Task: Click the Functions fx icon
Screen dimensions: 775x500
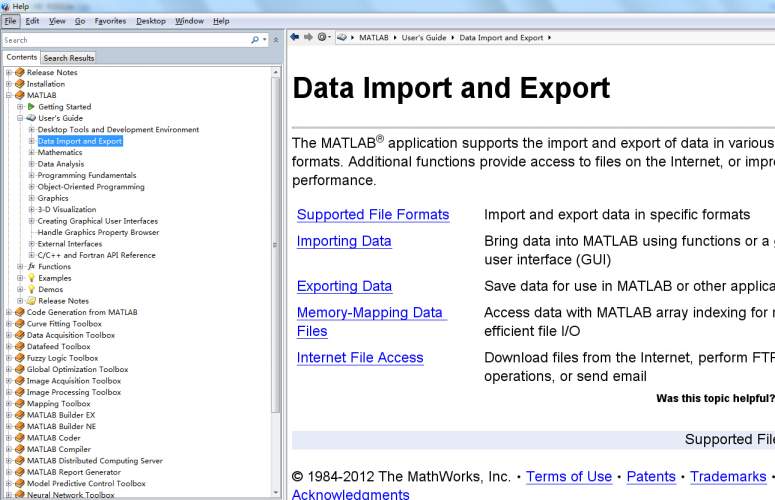Action: coord(31,266)
